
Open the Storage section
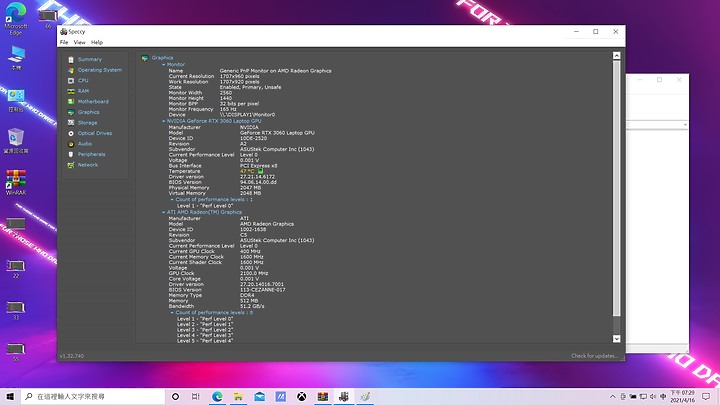tap(87, 123)
